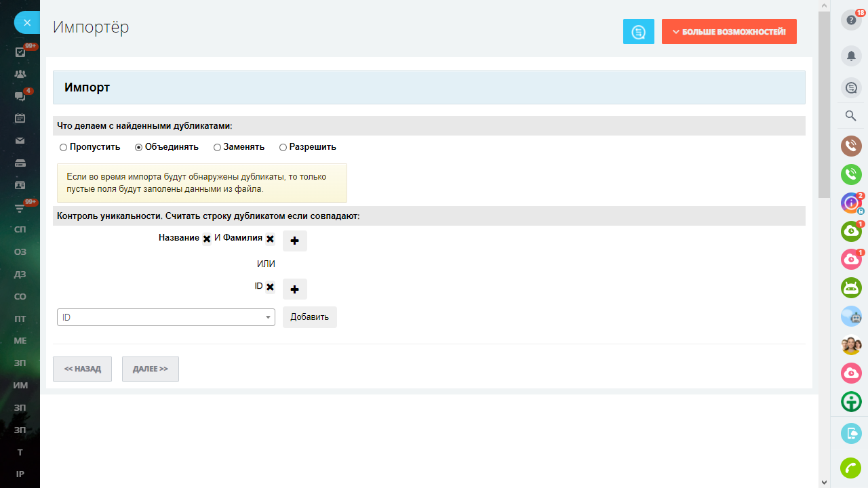
Task: Click the blue chat button in header
Action: coord(639,32)
